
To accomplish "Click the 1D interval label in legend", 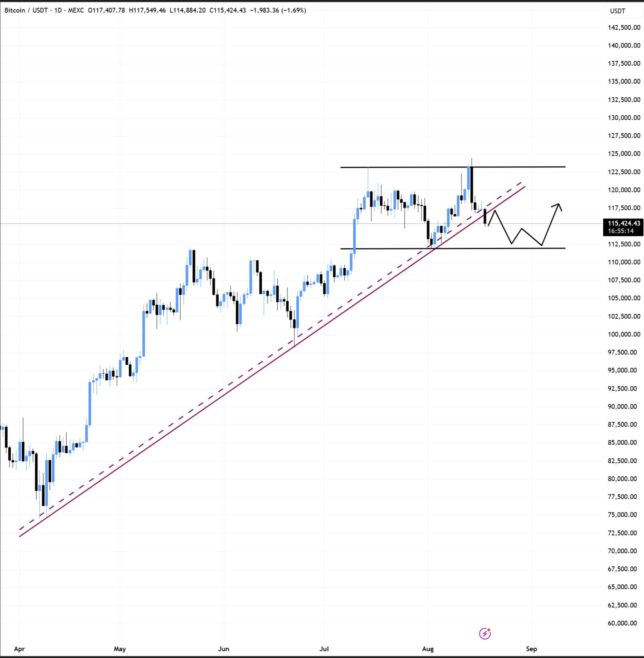I will coord(58,10).
